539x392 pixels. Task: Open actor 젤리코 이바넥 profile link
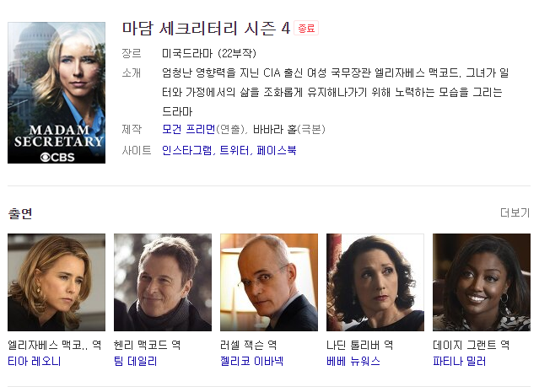click(251, 362)
